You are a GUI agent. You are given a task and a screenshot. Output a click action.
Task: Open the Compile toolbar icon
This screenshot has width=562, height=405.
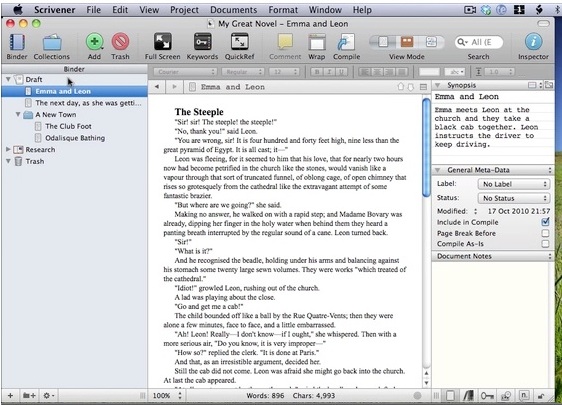[346, 42]
